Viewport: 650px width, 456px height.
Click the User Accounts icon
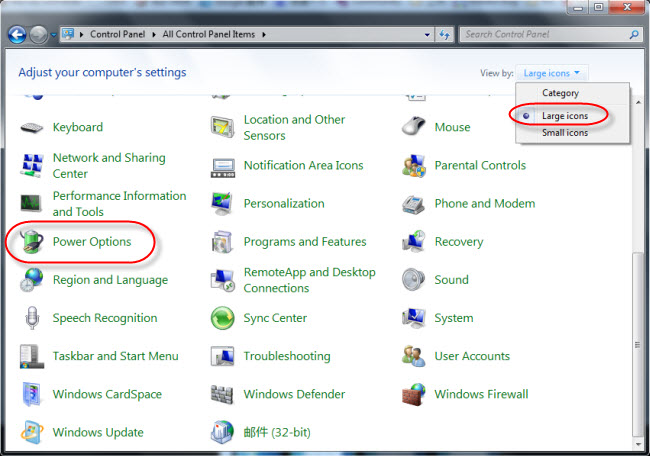click(x=413, y=356)
